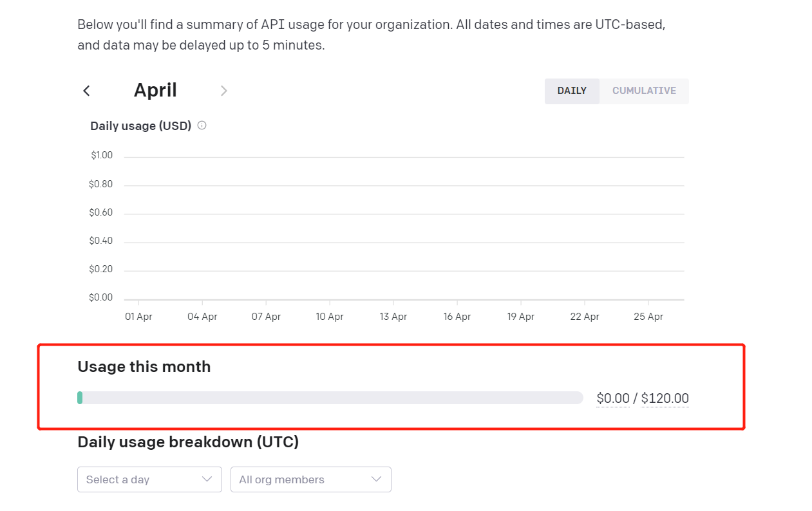Switch chart to CUMULATIVE view
This screenshot has height=511, width=812.
pyautogui.click(x=644, y=91)
